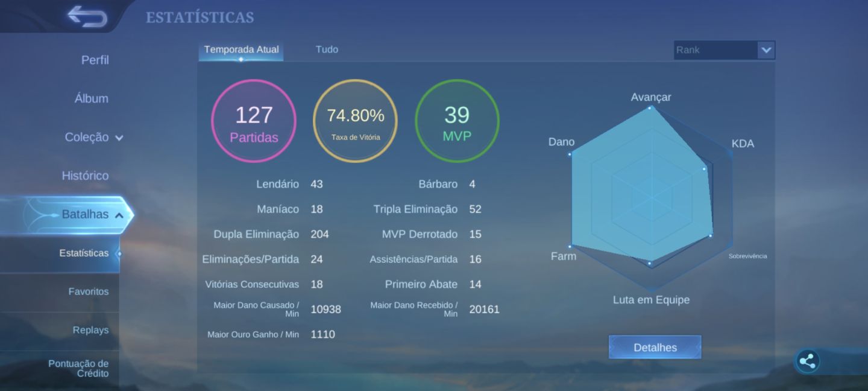Go to Replays in sidebar
The height and width of the screenshot is (391, 868).
coord(90,330)
